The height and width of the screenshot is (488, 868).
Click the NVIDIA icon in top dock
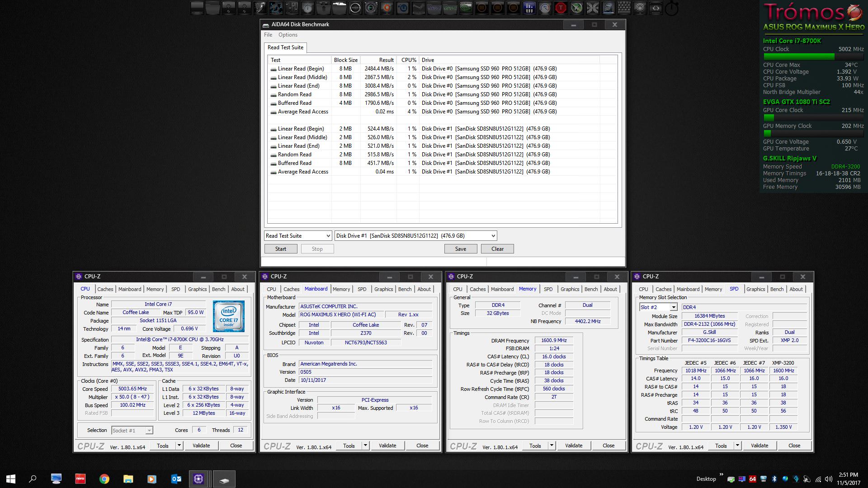pyautogui.click(x=466, y=8)
